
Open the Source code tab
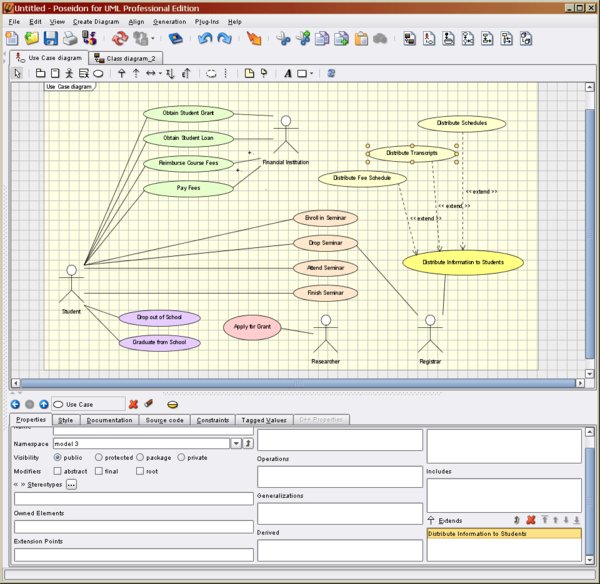coord(165,420)
